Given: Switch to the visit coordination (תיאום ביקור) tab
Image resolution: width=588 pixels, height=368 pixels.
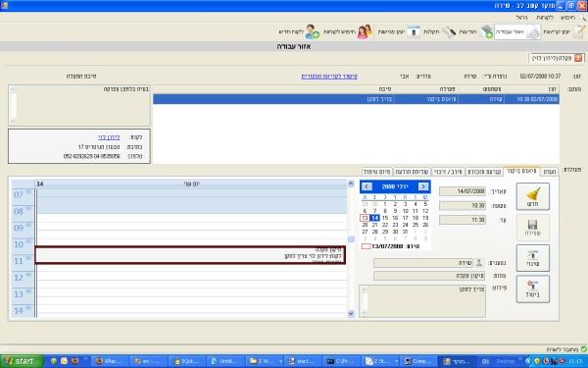Looking at the screenshot, I should click(521, 171).
